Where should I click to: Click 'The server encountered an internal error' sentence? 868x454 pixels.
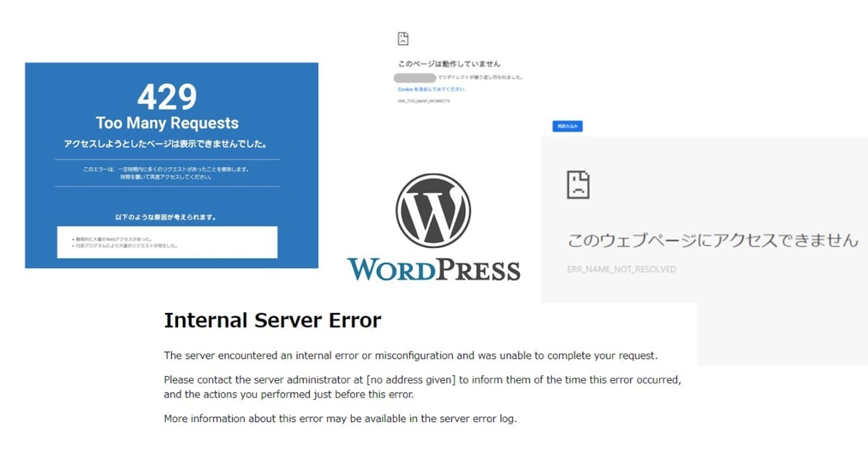click(411, 356)
